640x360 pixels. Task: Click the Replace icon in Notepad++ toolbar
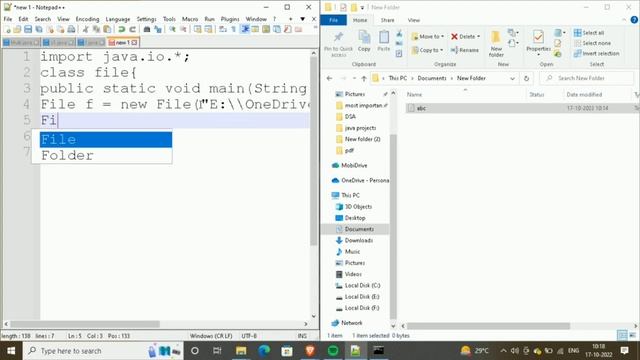[x=158, y=29]
